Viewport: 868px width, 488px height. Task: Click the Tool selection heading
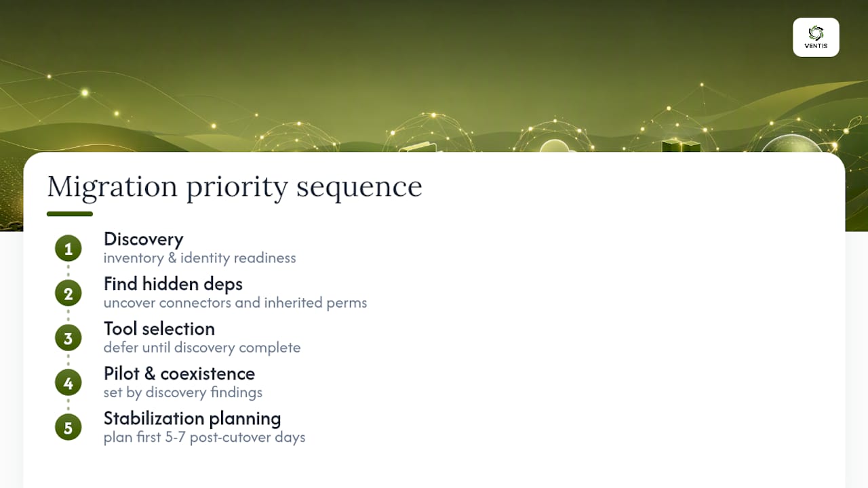click(x=159, y=329)
